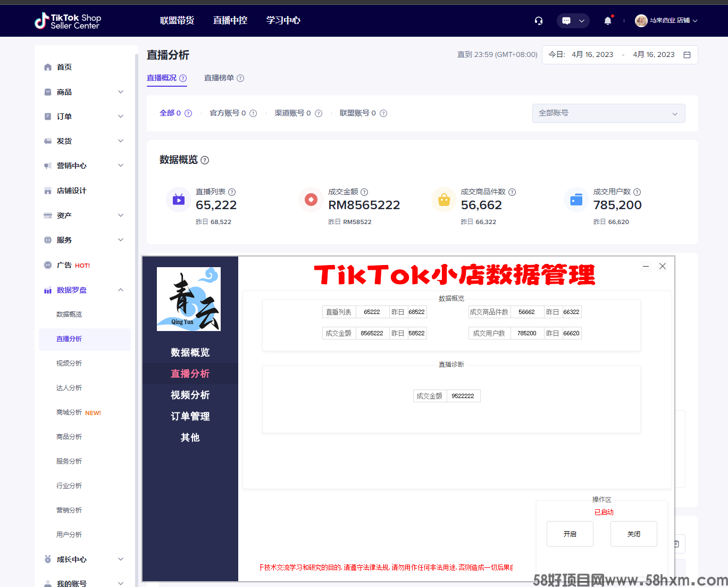Click the help icon next to 渠道账号 0
Image resolution: width=728 pixels, height=587 pixels.
point(319,113)
